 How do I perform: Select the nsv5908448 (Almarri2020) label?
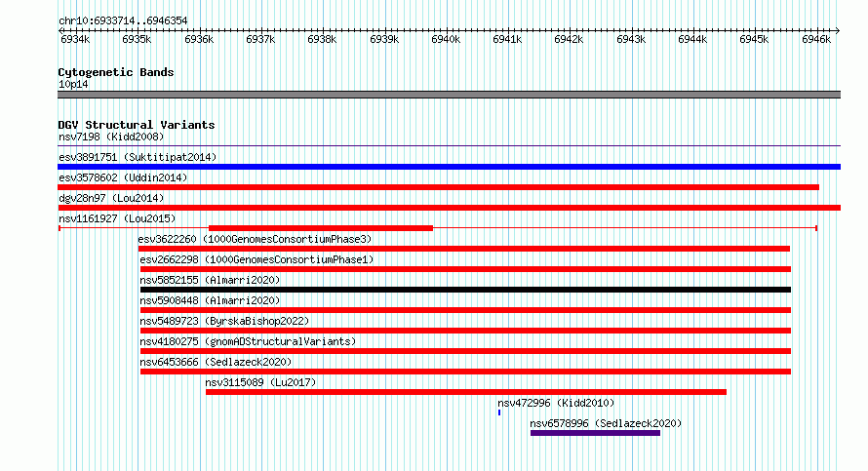(x=210, y=300)
